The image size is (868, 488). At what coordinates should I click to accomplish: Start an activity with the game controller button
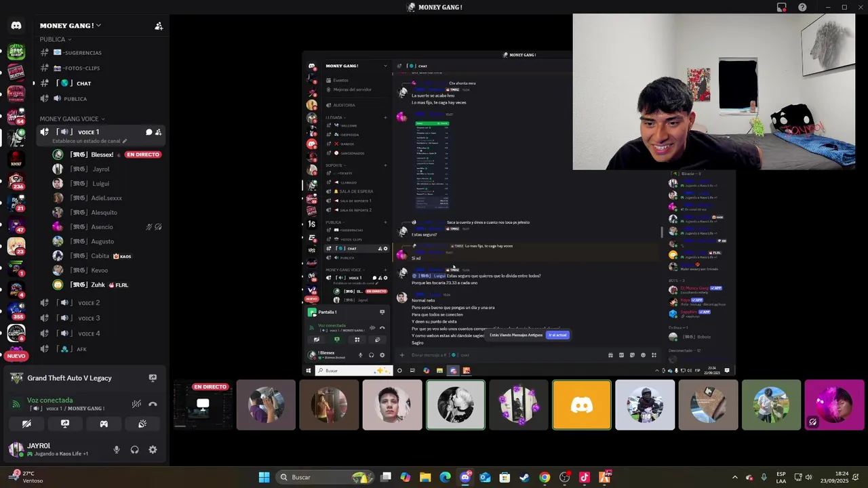coord(104,424)
